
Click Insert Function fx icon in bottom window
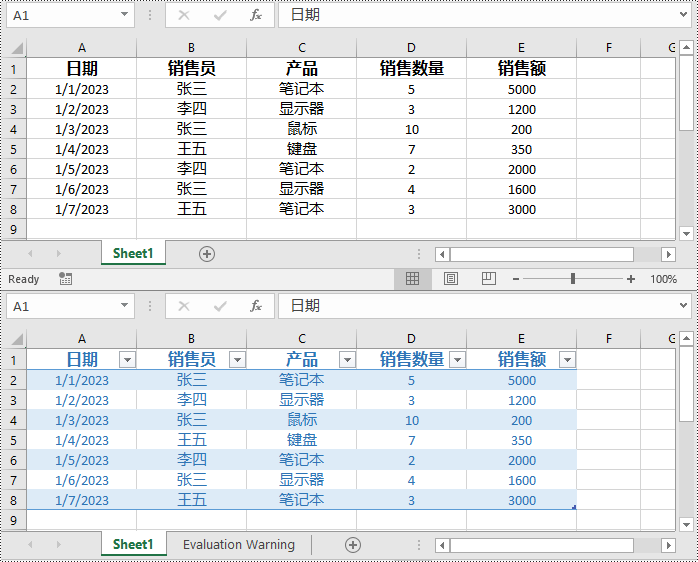click(x=256, y=306)
